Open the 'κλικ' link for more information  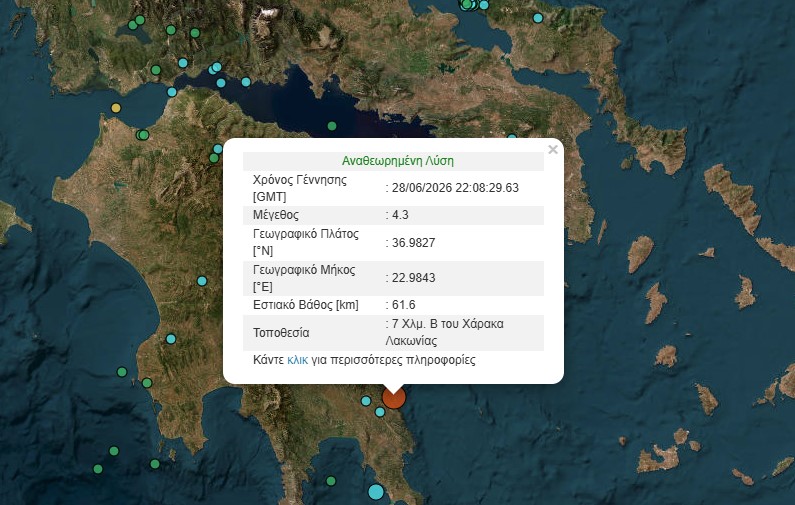pyautogui.click(x=298, y=360)
